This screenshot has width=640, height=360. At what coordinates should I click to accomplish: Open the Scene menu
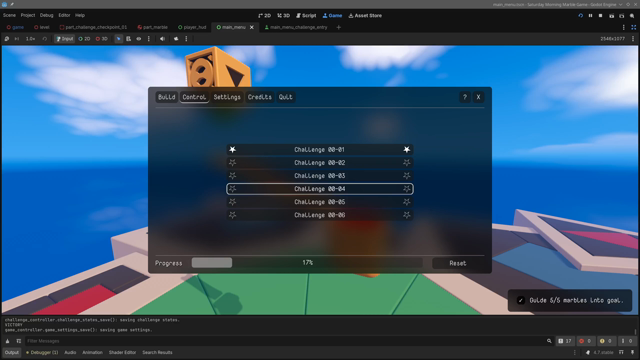9,15
